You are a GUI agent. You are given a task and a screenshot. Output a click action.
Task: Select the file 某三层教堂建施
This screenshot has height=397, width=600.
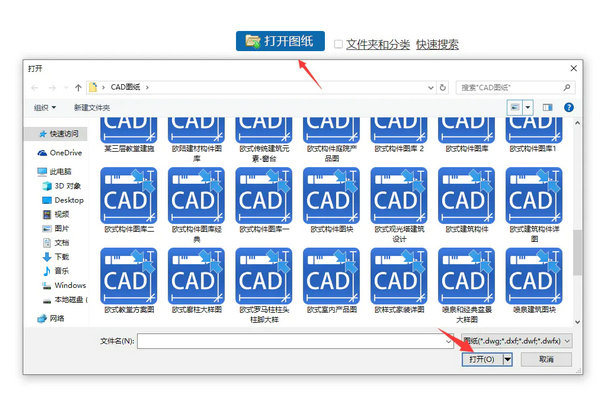point(129,134)
